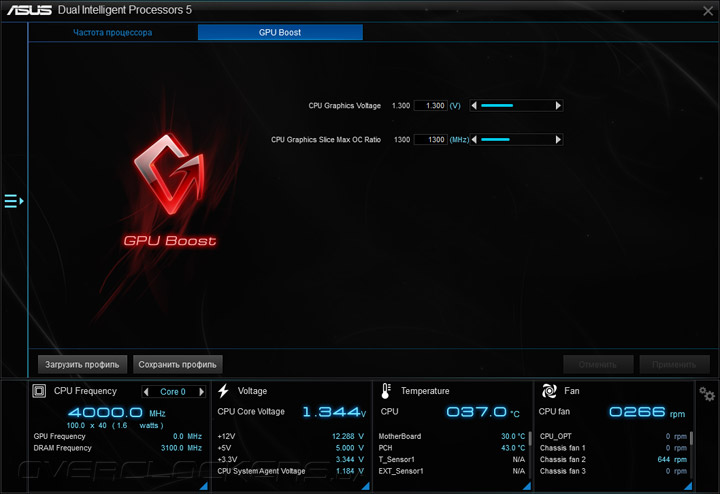Click the CPU System Agent Voltage row
This screenshot has width=720, height=494.
click(x=291, y=471)
